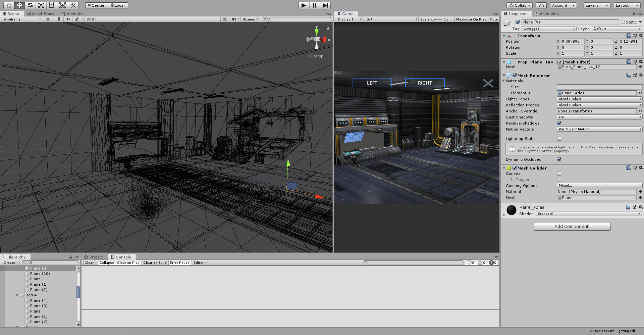Click Add Component button

coord(572,227)
